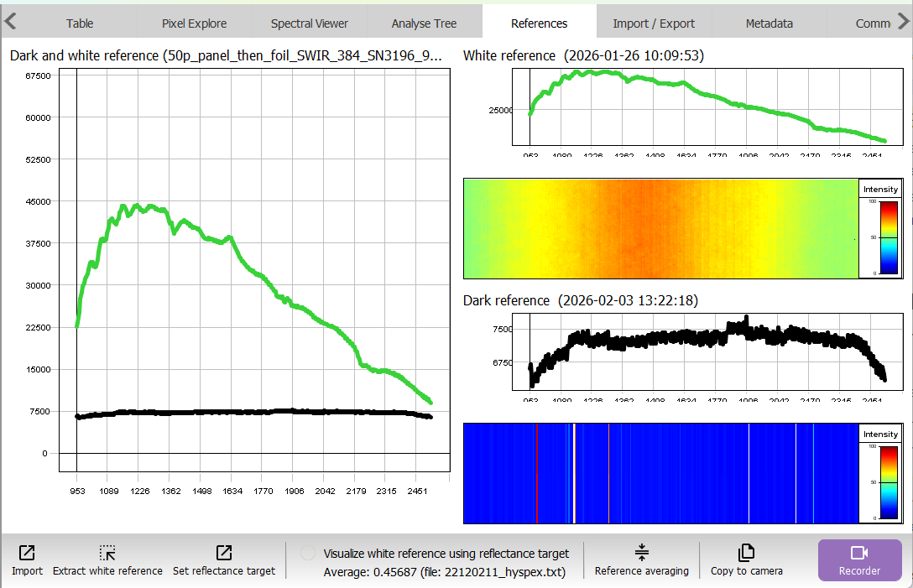913x588 pixels.
Task: Start the Recorder
Action: [x=859, y=559]
